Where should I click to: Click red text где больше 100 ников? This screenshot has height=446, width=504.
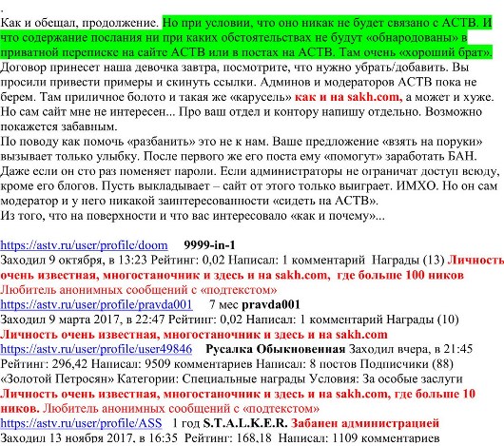coord(400,275)
